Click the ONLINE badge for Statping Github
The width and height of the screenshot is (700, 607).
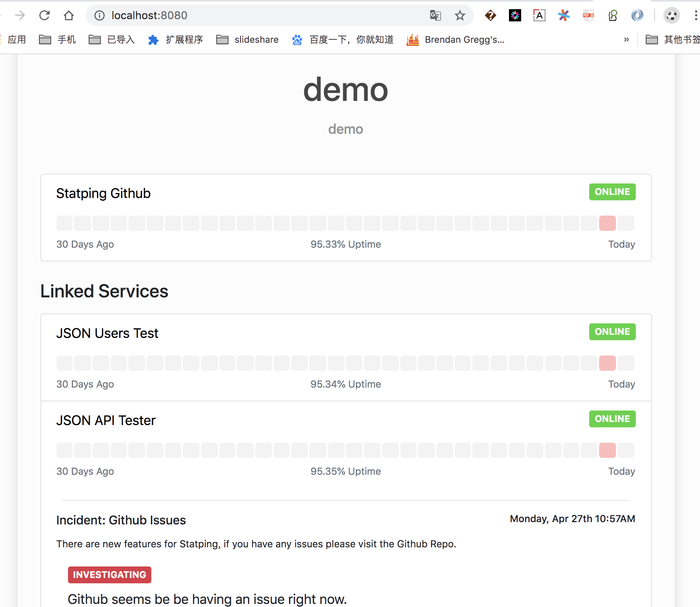(x=612, y=192)
